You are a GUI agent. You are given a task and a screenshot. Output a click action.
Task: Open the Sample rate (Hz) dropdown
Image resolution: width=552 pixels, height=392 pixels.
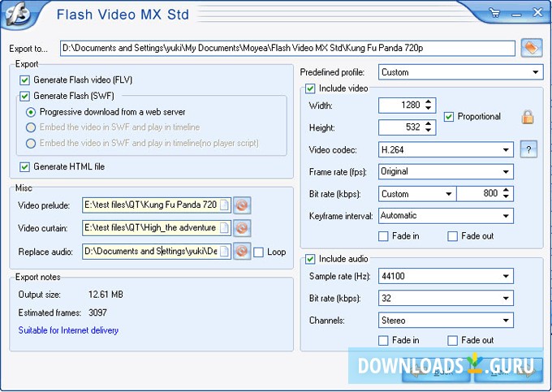coord(446,276)
